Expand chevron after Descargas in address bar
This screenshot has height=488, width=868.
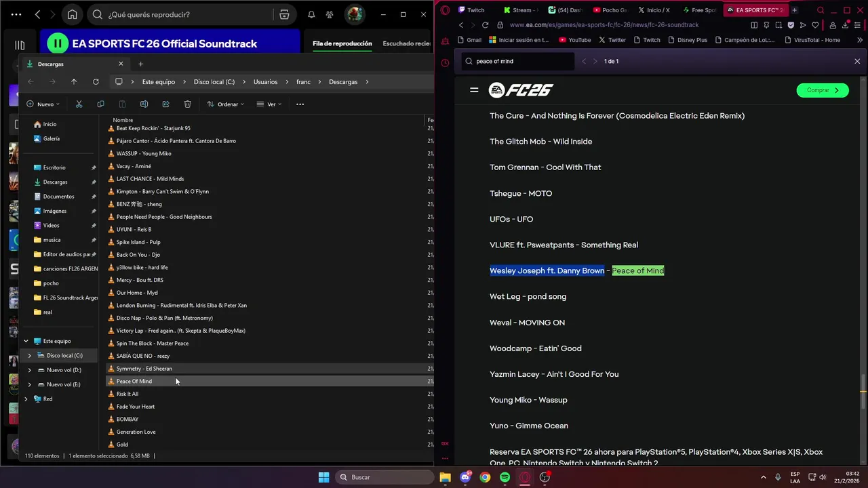point(367,81)
